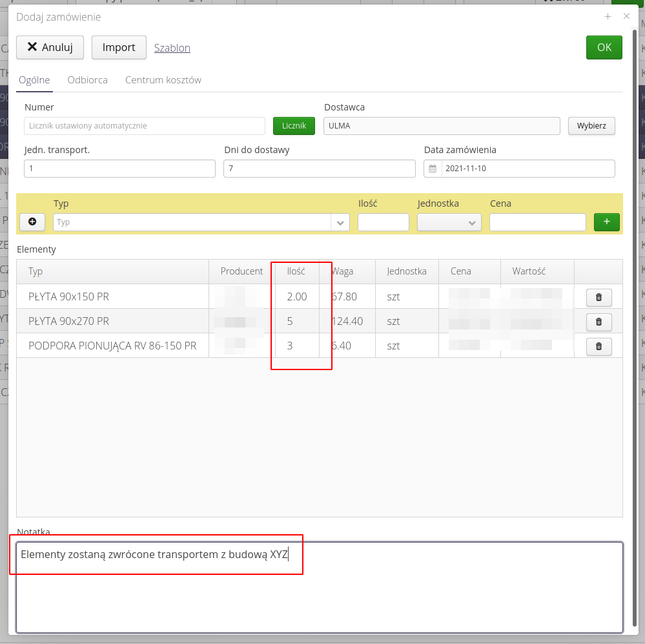The height and width of the screenshot is (644, 645).
Task: Open the calendar icon for Data zamówienia
Action: click(x=433, y=169)
